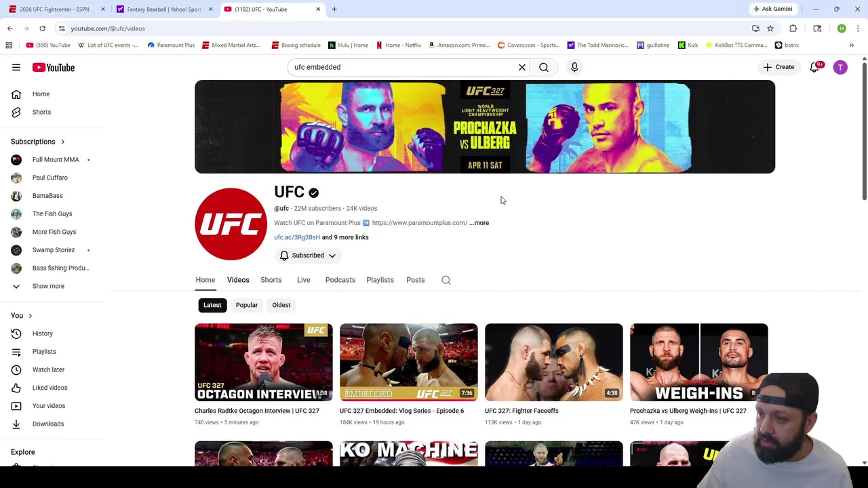Viewport: 868px width, 488px height.
Task: Click the Create button
Action: pyautogui.click(x=778, y=67)
